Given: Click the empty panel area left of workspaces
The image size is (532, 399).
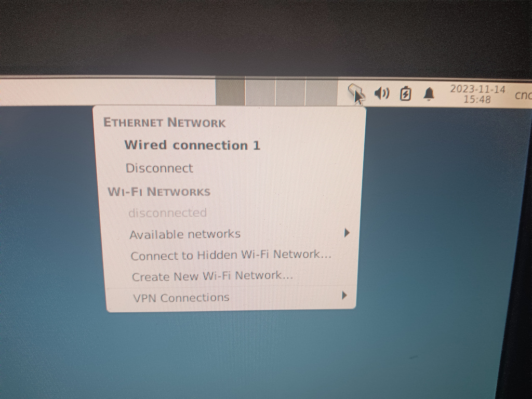Looking at the screenshot, I should 108,91.
